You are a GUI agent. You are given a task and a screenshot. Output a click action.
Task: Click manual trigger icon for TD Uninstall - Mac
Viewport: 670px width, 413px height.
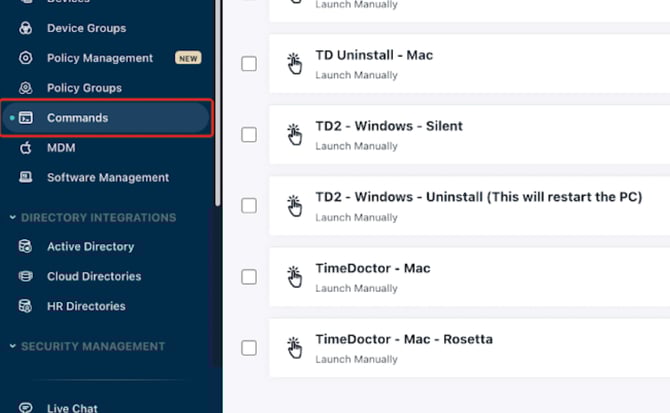click(294, 64)
